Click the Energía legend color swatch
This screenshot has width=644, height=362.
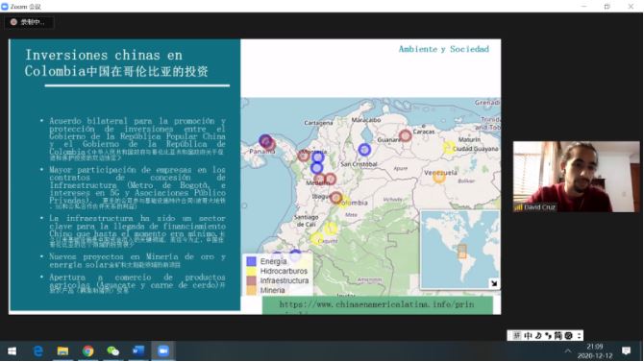[252, 261]
